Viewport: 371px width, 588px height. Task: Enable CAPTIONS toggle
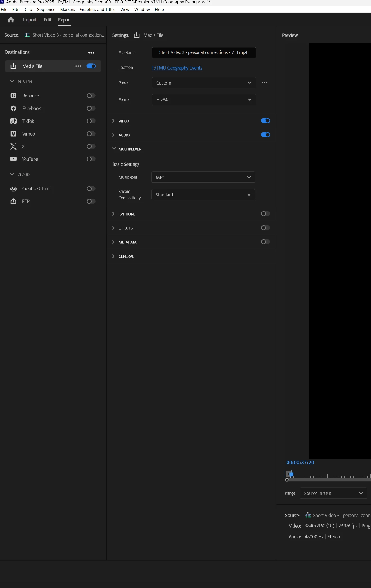[265, 214]
